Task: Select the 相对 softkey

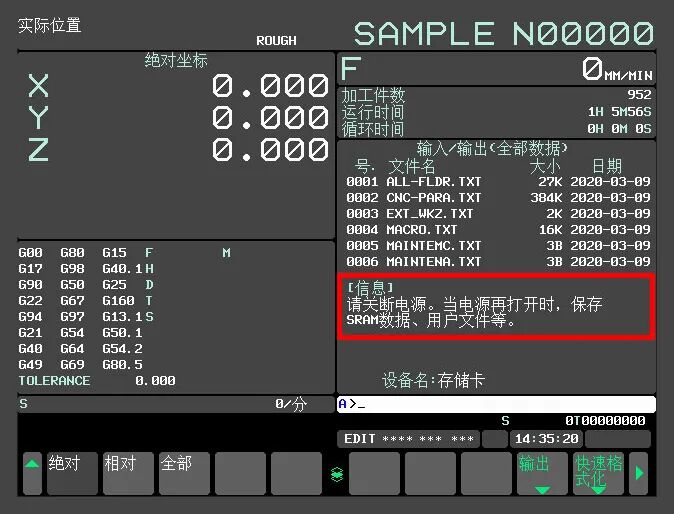Action: point(128,473)
